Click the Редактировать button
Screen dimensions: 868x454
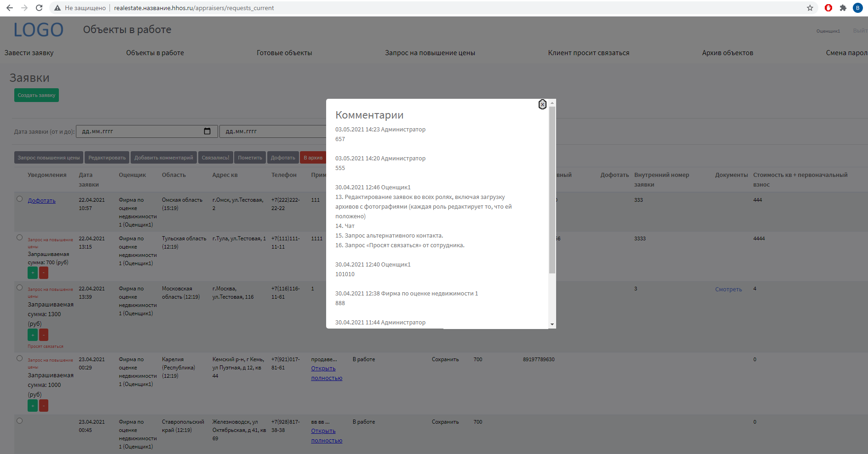[x=107, y=158]
